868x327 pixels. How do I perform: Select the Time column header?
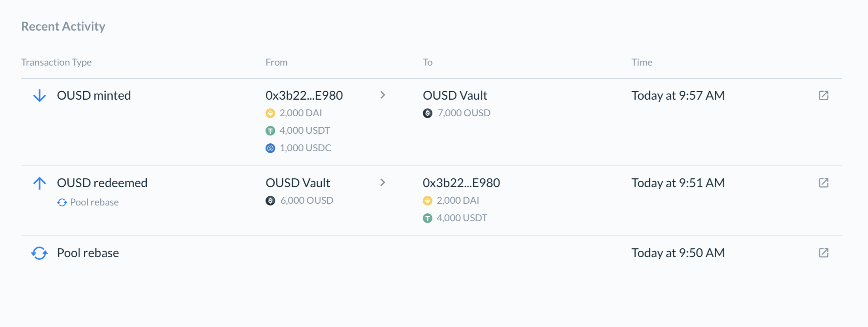pyautogui.click(x=641, y=62)
